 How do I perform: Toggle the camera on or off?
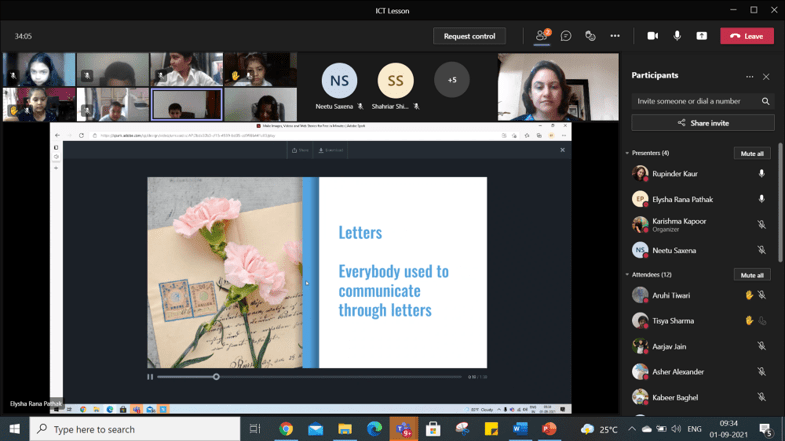[652, 36]
